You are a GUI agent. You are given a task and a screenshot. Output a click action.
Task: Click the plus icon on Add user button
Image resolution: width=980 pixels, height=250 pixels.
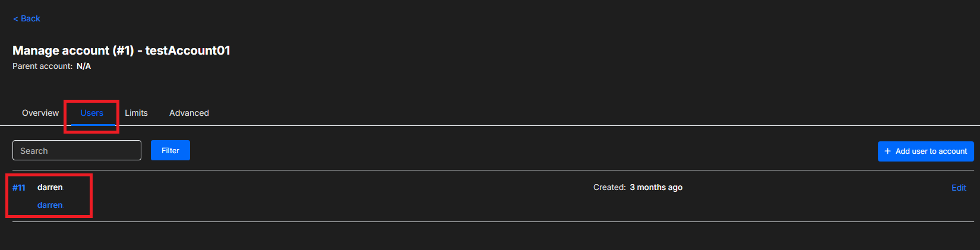tap(887, 151)
